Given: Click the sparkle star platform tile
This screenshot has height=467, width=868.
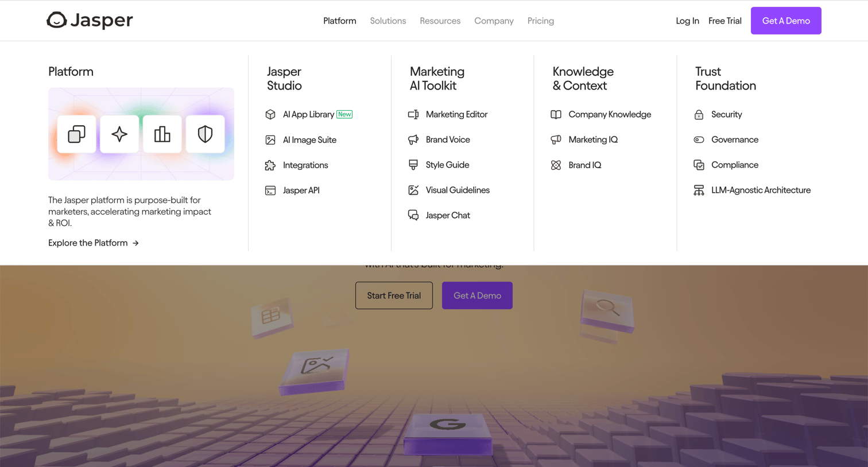Looking at the screenshot, I should point(119,134).
